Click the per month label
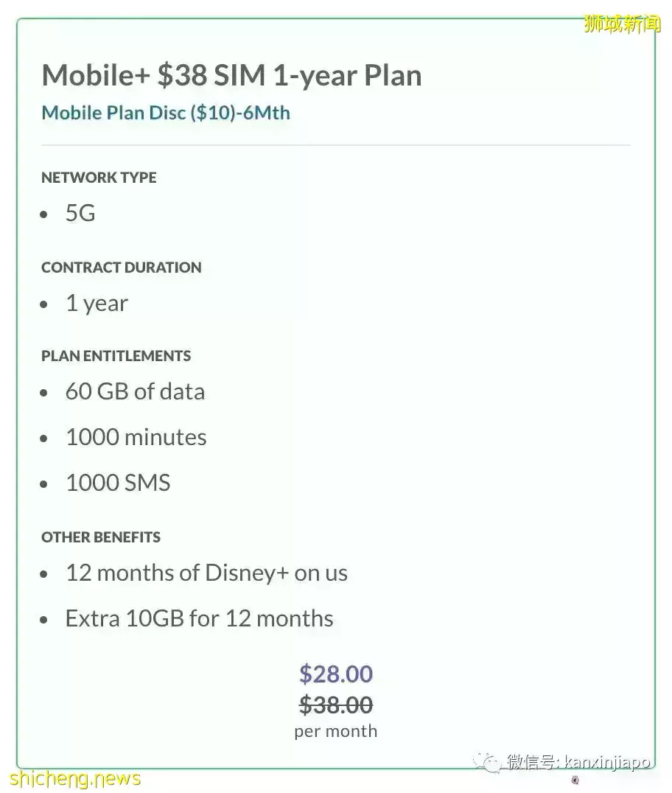Viewport: 672px width, 793px height. pyautogui.click(x=336, y=731)
